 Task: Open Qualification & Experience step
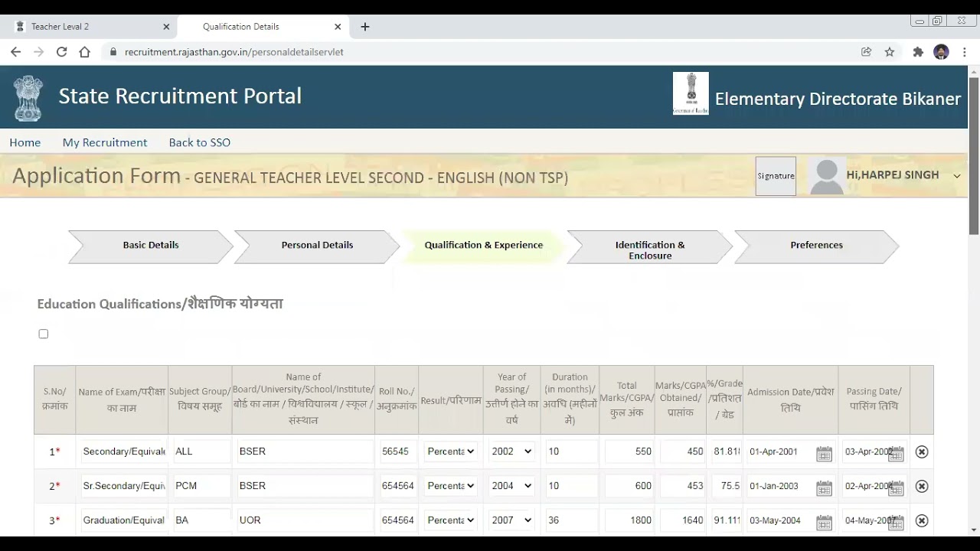pos(484,246)
